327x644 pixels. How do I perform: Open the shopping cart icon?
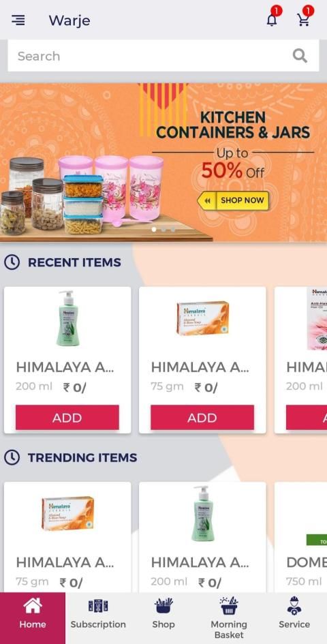pyautogui.click(x=304, y=19)
